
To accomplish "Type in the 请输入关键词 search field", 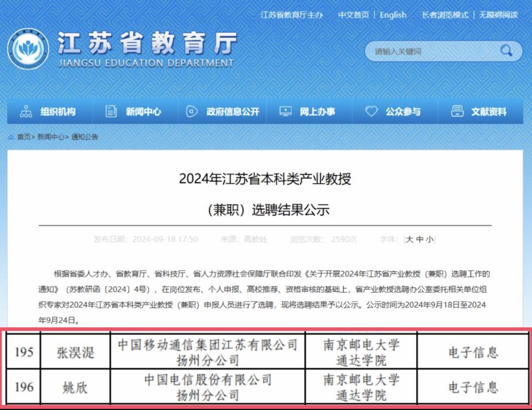I will click(x=432, y=51).
